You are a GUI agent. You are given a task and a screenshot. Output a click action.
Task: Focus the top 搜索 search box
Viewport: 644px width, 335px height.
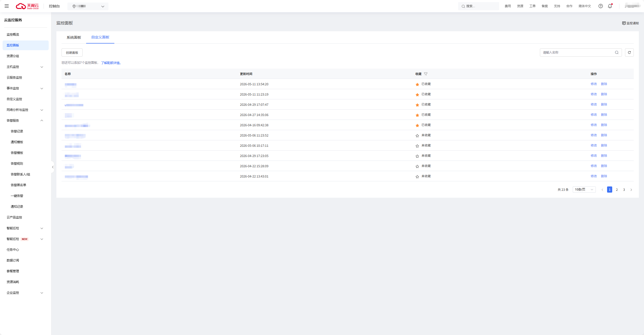tap(478, 6)
